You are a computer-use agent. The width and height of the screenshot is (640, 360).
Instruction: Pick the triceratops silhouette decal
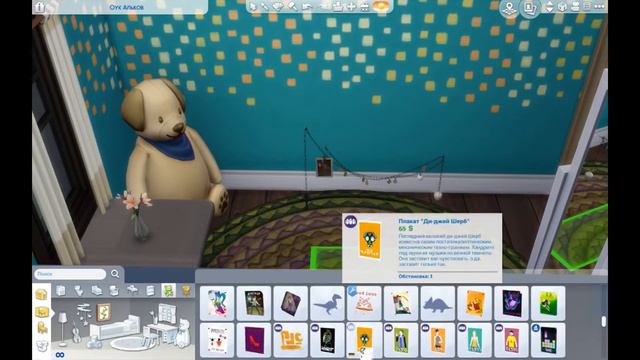(437, 304)
